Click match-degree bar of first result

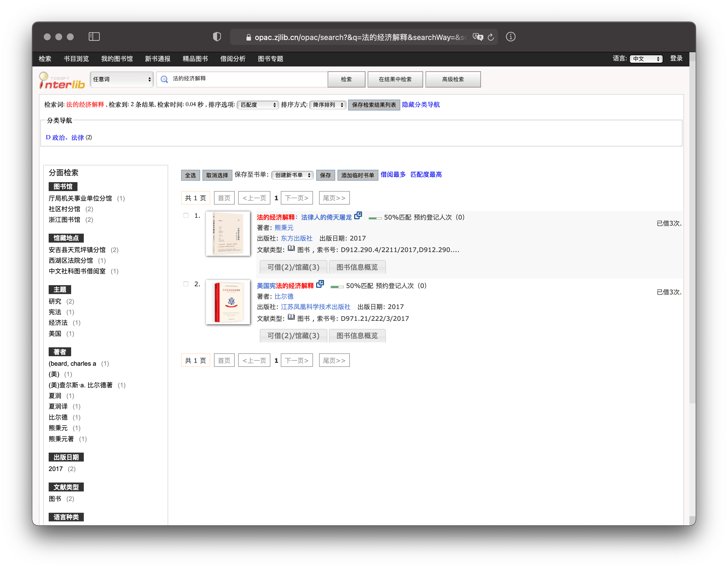click(x=375, y=218)
